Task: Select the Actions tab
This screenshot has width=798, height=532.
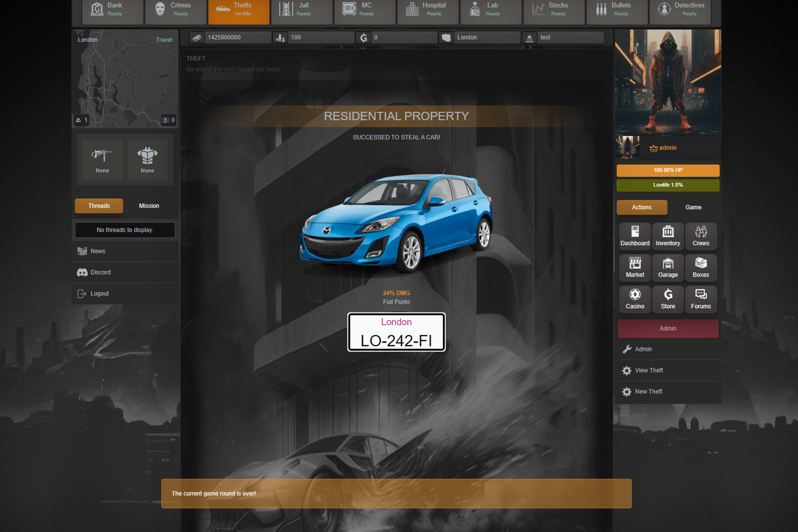Action: (x=642, y=207)
